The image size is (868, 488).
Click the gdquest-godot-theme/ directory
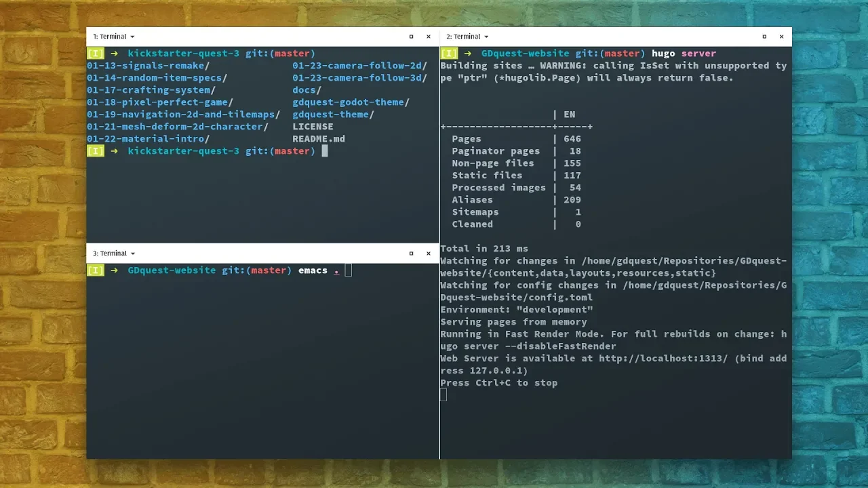(351, 102)
